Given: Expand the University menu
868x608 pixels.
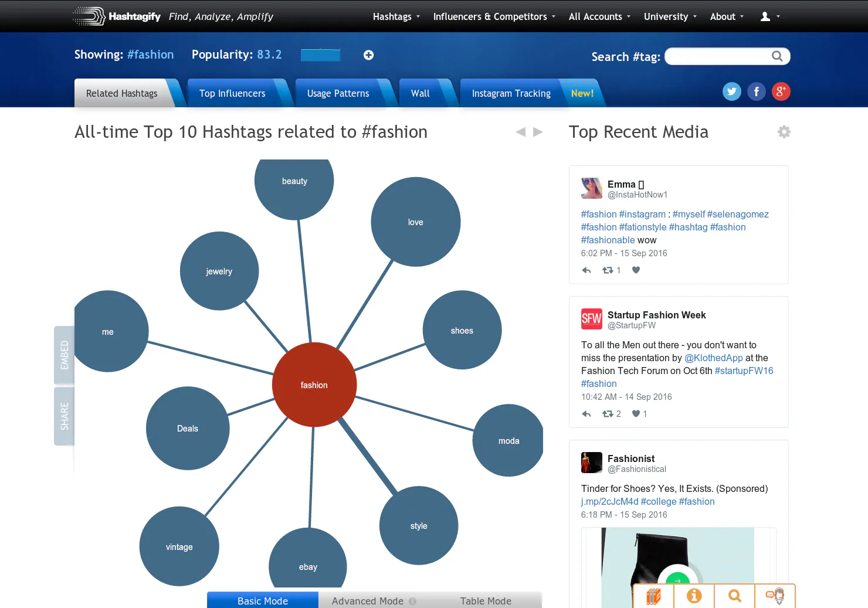Looking at the screenshot, I should [670, 16].
